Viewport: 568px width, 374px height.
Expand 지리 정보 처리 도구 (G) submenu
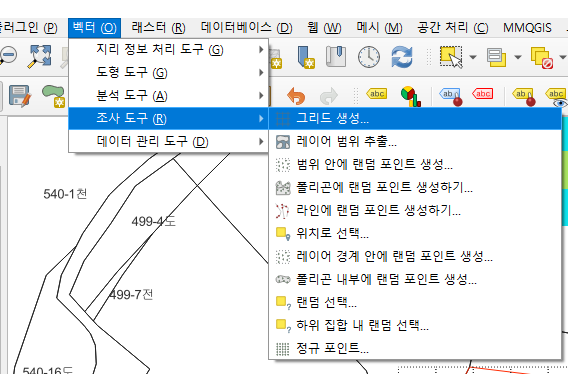[x=168, y=49]
